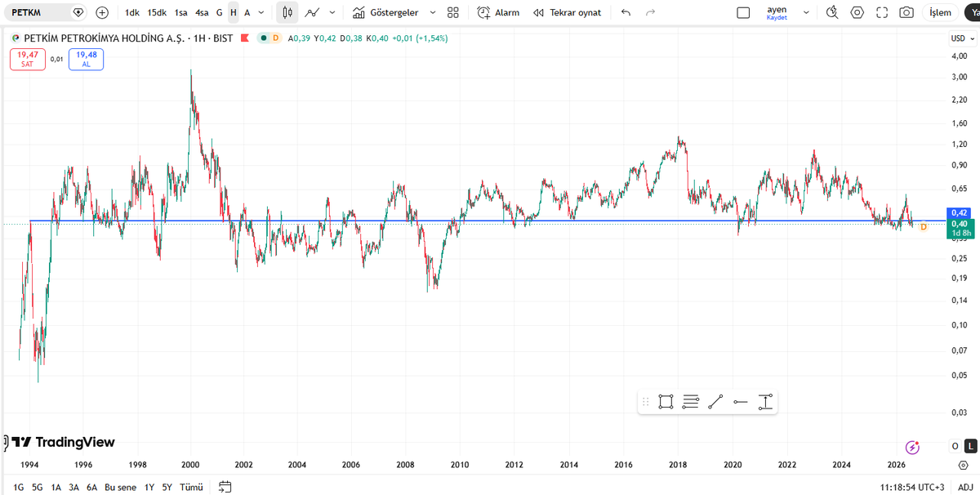Open chart settings hexagon icon in toolbar
This screenshot has height=495, width=980.
(857, 12)
